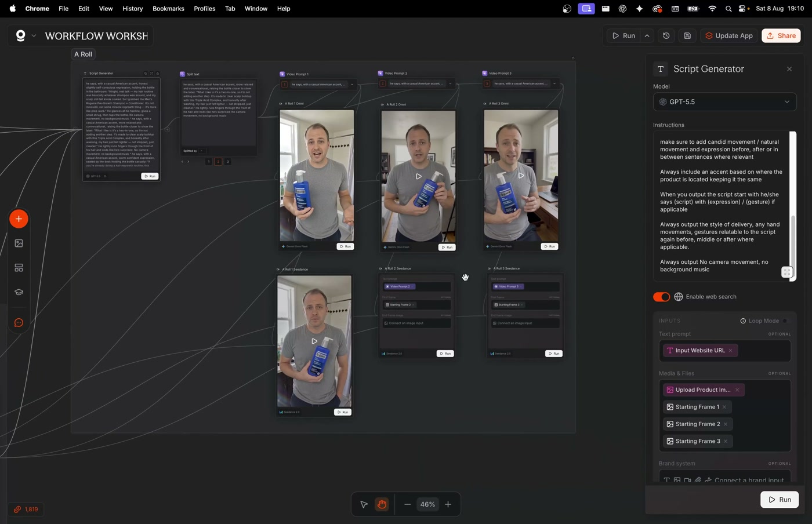Click the 46% zoom level value
The width and height of the screenshot is (812, 524).
point(427,504)
